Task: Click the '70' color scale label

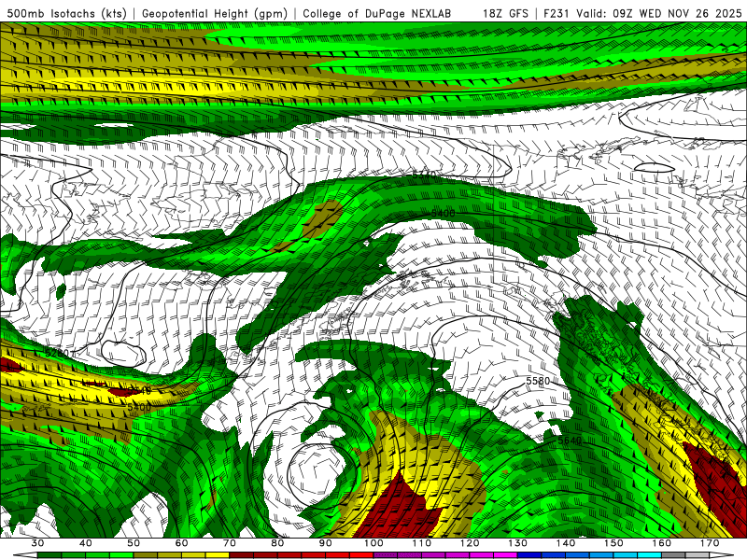Action: [230, 543]
